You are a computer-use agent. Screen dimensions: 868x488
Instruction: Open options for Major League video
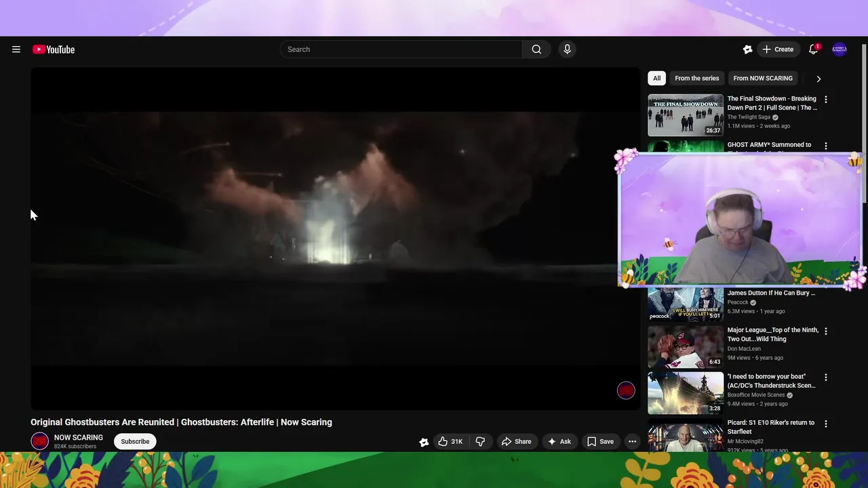(x=825, y=331)
